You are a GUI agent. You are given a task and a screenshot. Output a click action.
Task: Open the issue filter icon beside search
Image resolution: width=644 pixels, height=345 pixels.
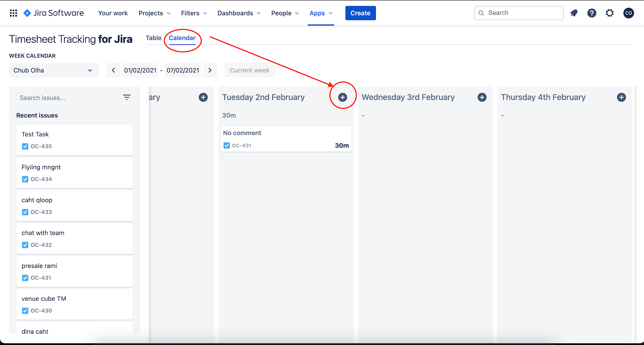click(127, 98)
